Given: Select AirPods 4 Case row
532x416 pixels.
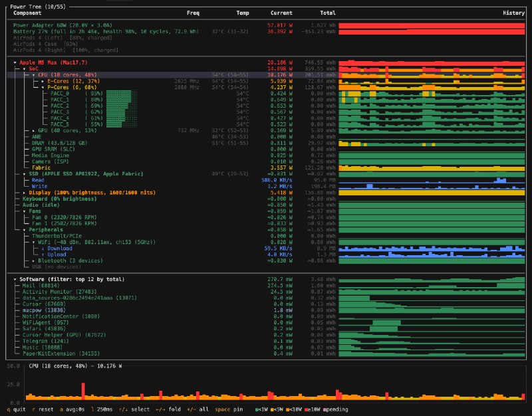Looking at the screenshot, I should tap(266, 44).
